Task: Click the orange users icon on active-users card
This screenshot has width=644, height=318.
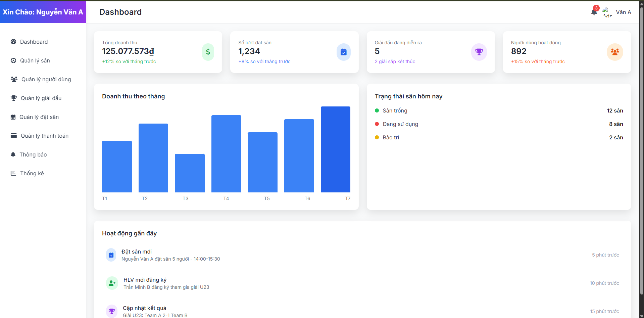Action: coord(614,52)
